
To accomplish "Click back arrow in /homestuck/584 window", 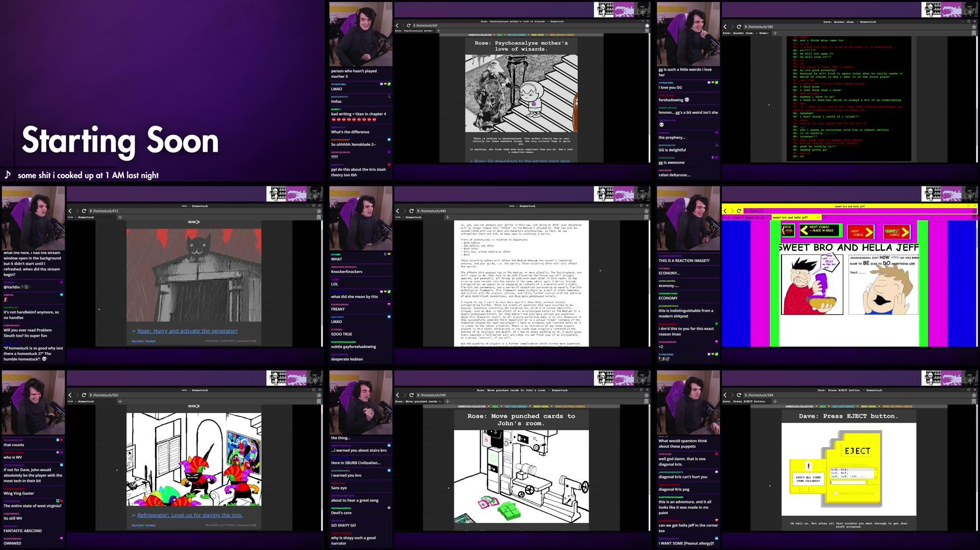I will click(725, 395).
